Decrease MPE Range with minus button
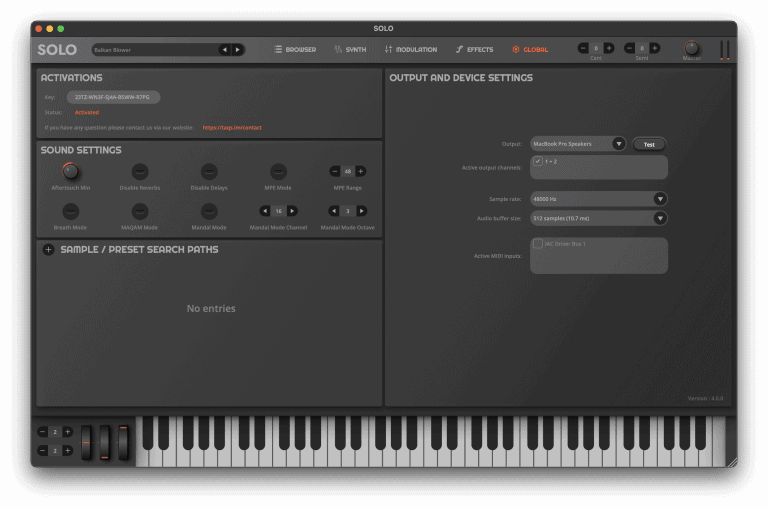768x508 pixels. point(335,171)
